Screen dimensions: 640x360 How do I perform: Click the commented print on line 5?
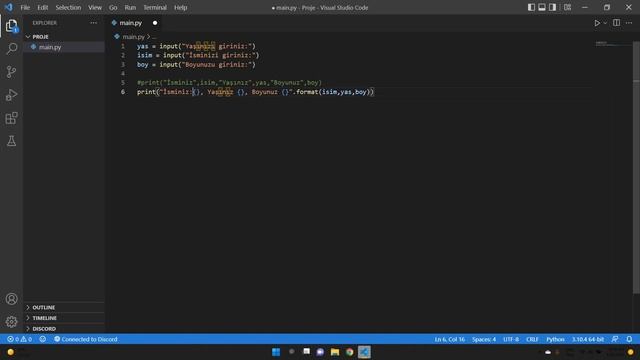point(229,82)
